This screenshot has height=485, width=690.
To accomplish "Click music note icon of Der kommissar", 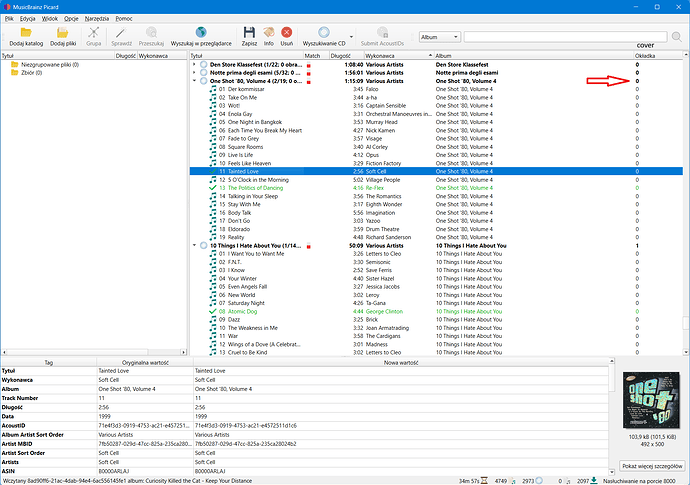I will pos(213,89).
